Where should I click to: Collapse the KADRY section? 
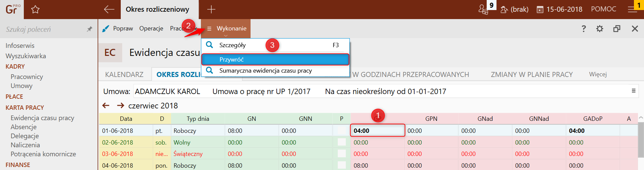pyautogui.click(x=15, y=67)
